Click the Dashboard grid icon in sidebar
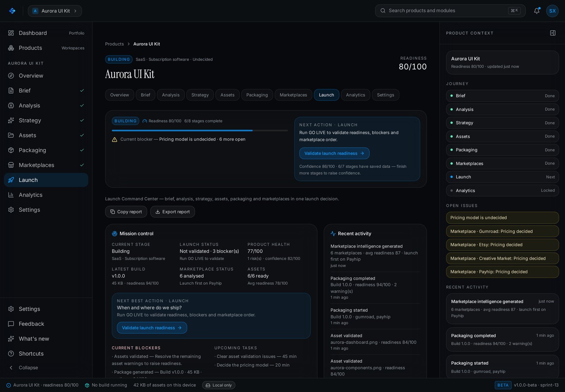The image size is (565, 392). [x=11, y=33]
